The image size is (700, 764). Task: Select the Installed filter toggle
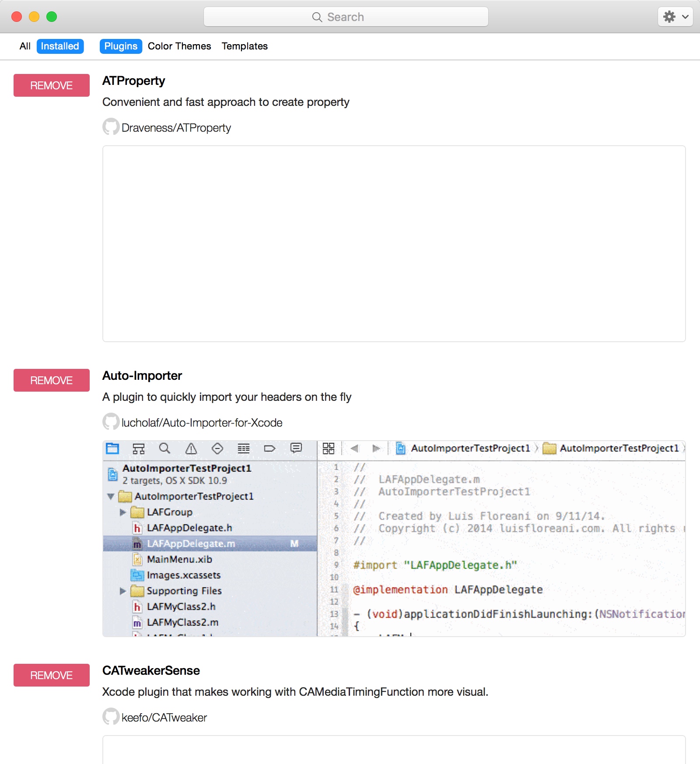[x=60, y=46]
